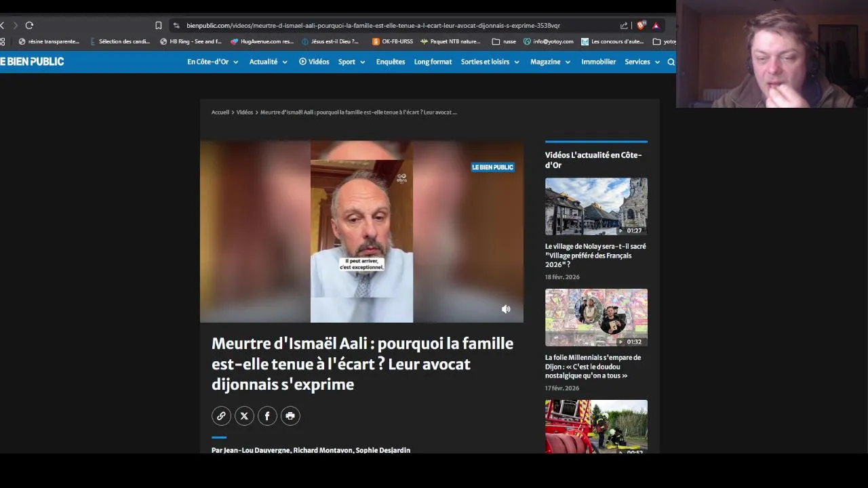The height and width of the screenshot is (488, 868).
Task: Open the HugAvenue.com bookmark
Action: tap(262, 41)
